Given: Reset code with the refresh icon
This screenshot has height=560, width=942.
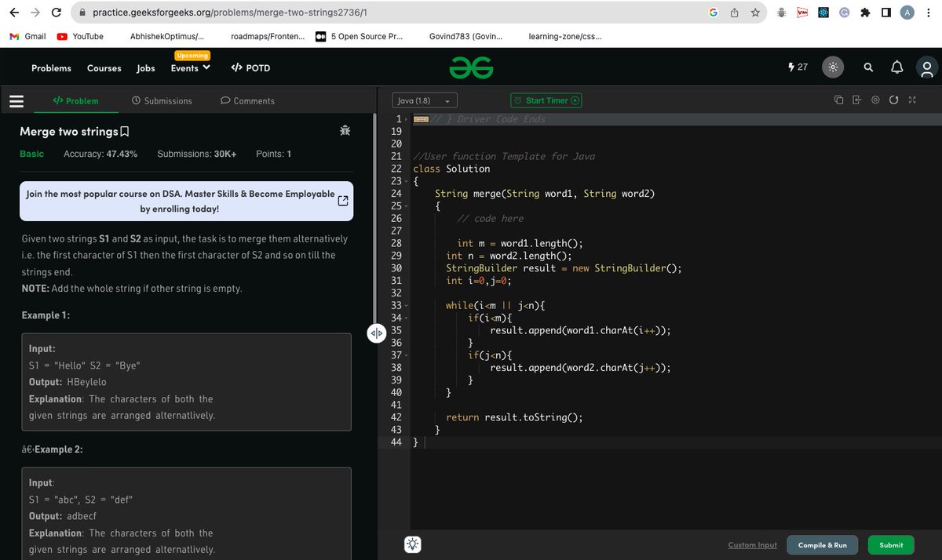Looking at the screenshot, I should (894, 100).
